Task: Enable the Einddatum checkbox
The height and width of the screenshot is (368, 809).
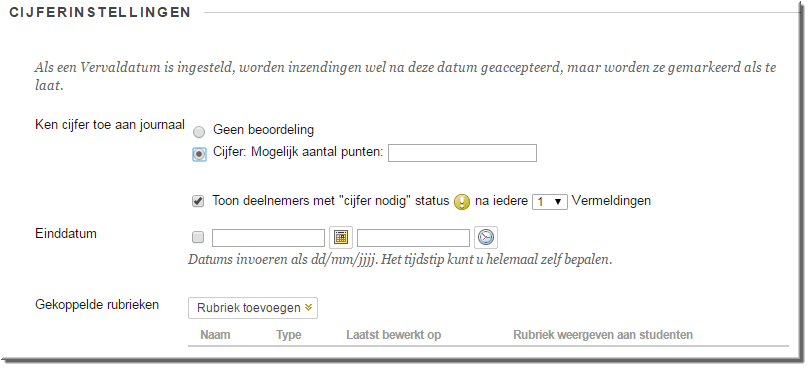Action: coord(198,237)
